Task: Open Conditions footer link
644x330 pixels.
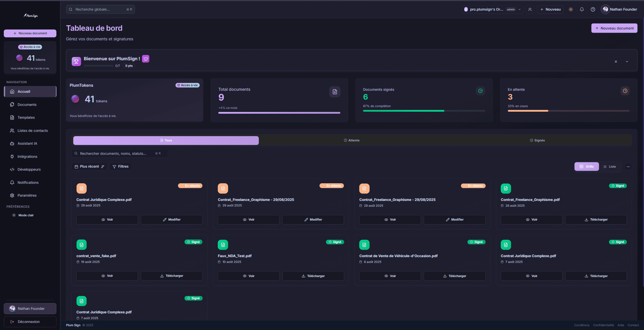Action: click(x=582, y=325)
